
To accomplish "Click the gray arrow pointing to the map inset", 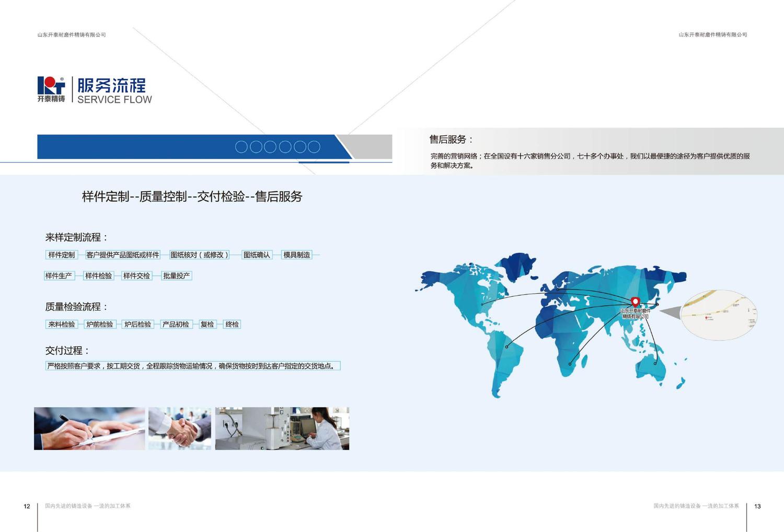I will [670, 312].
